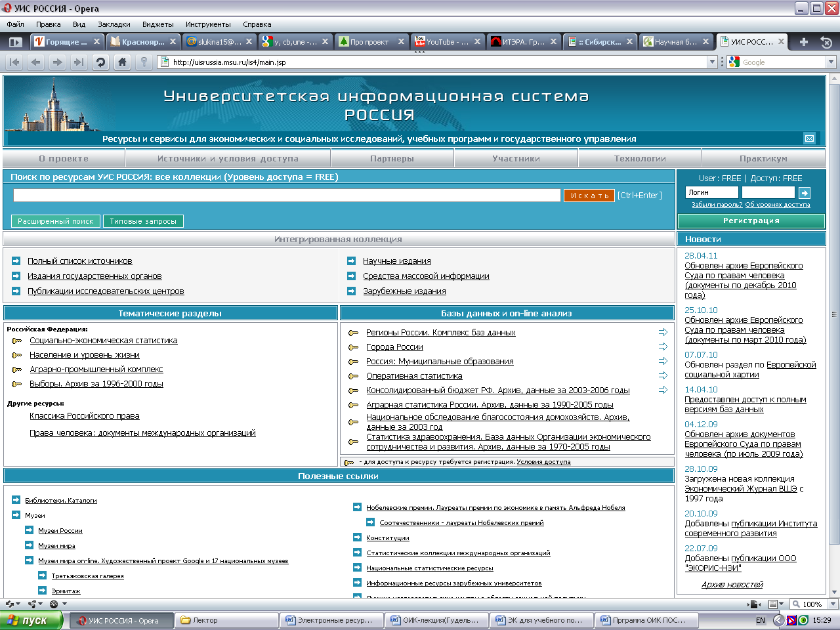This screenshot has width=840, height=630.
Task: Open the Закладки menu
Action: tap(114, 24)
